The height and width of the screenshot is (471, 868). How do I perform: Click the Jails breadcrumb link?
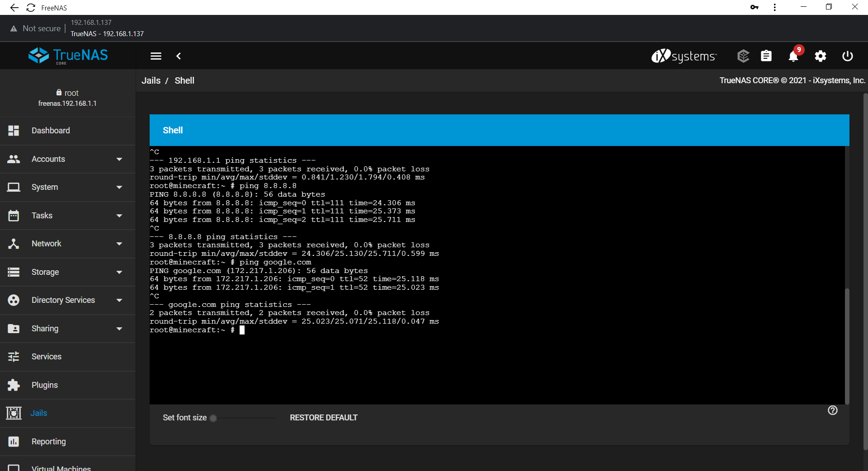[151, 80]
